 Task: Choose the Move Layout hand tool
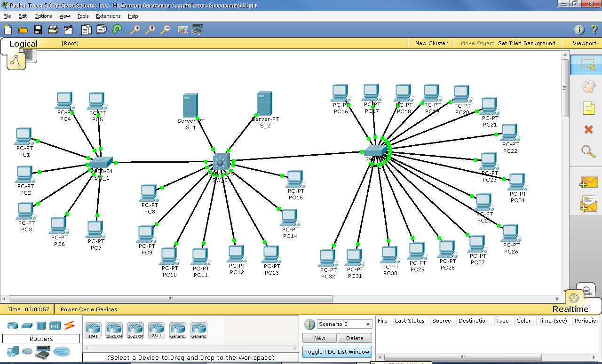[x=588, y=87]
